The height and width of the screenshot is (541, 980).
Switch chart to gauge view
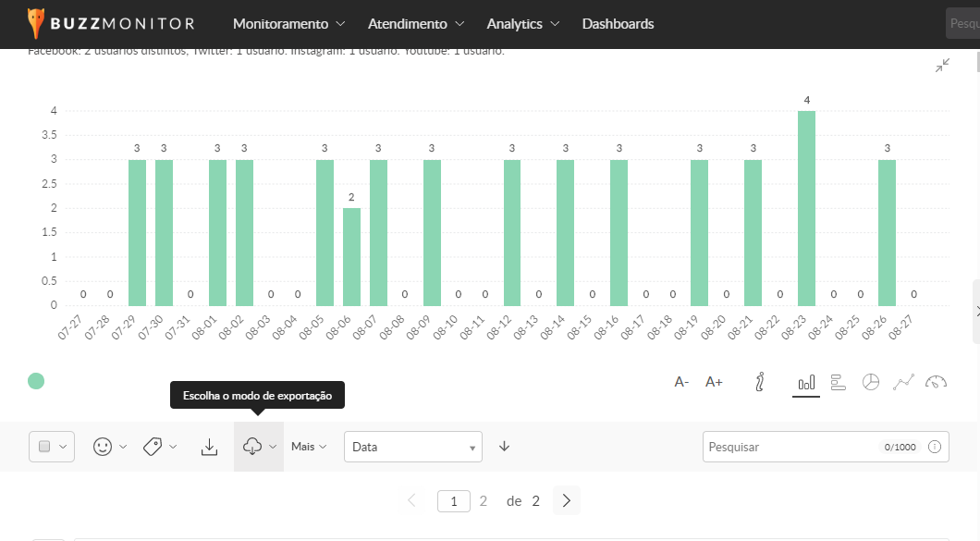click(x=936, y=382)
